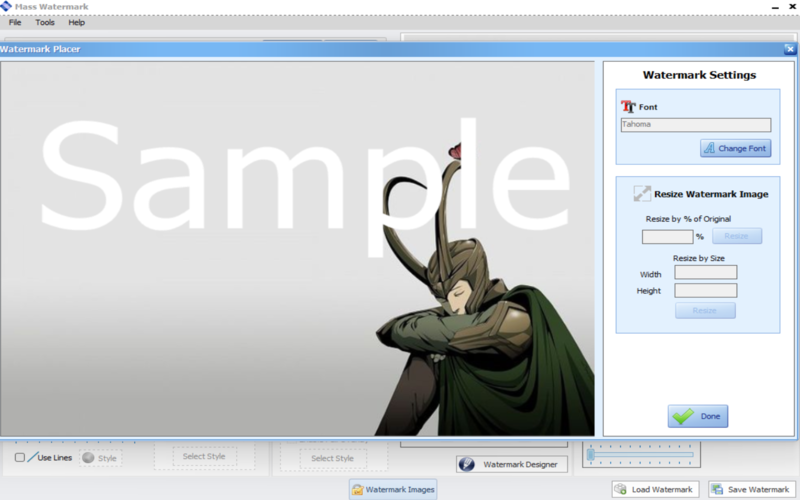Screen dimensions: 800x500
Task: Click the Select Style button after Style
Action: (x=204, y=457)
